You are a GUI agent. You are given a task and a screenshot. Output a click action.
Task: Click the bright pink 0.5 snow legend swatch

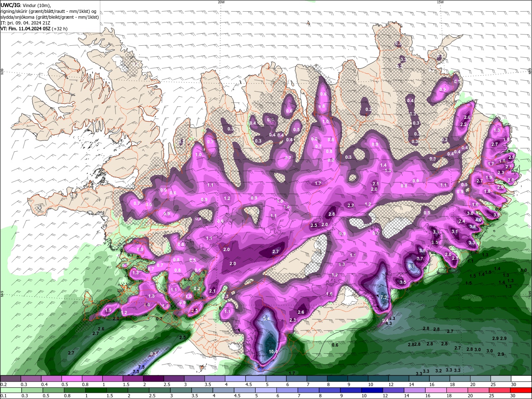pyautogui.click(x=71, y=379)
